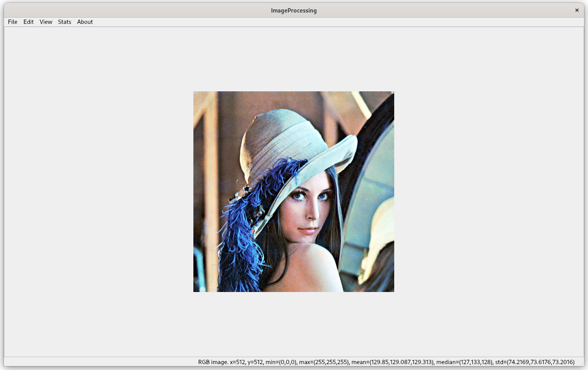Open the File menu
The height and width of the screenshot is (370, 588).
coord(13,22)
